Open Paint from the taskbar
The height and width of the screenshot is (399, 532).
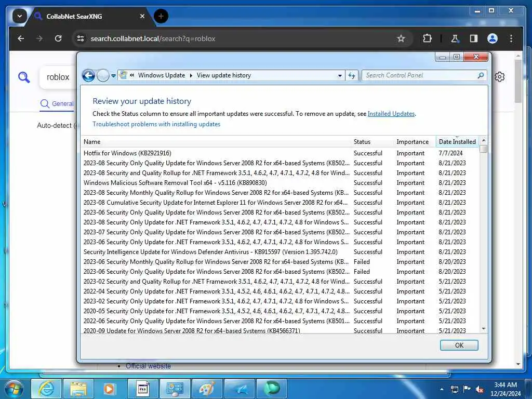click(x=207, y=389)
